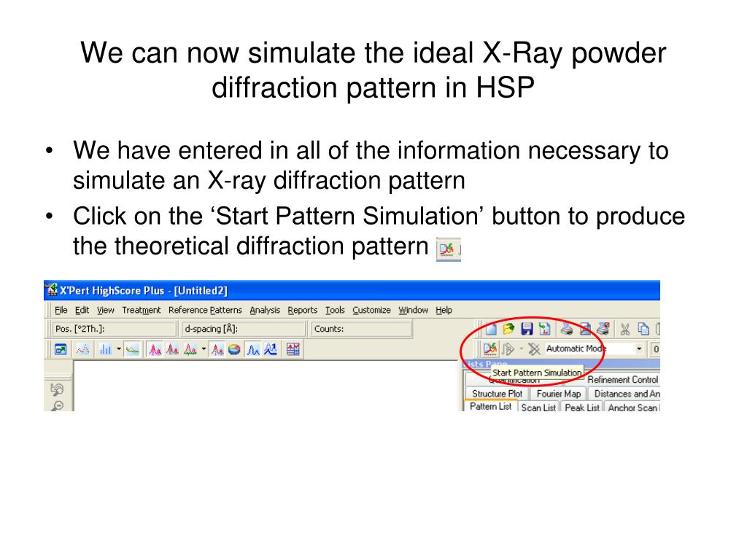Screen dimensions: 747x560
Task: Open the Tools menu
Action: [335, 310]
